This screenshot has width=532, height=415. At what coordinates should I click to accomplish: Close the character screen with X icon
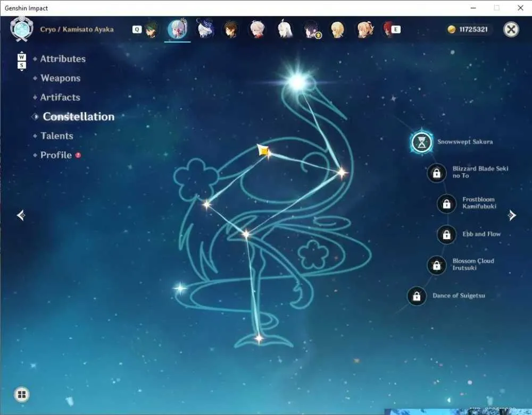point(511,29)
